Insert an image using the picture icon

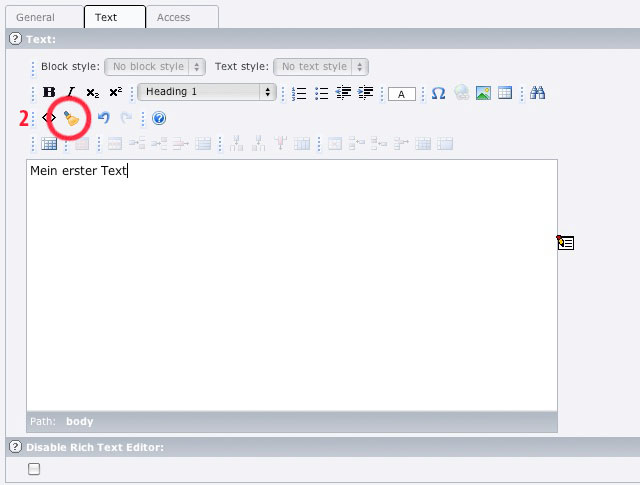(483, 93)
